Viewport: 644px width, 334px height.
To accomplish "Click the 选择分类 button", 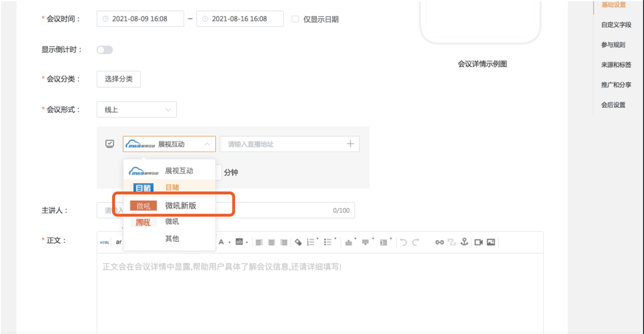I will point(118,79).
